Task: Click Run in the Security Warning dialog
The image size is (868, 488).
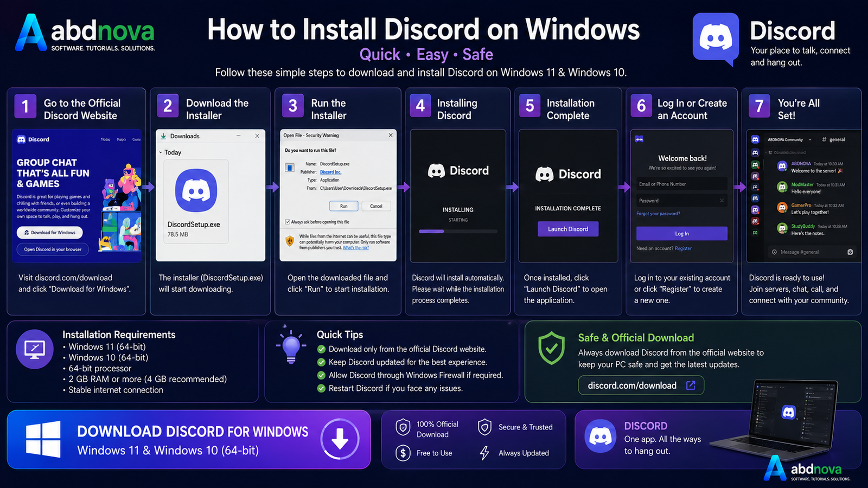Action: click(x=344, y=206)
